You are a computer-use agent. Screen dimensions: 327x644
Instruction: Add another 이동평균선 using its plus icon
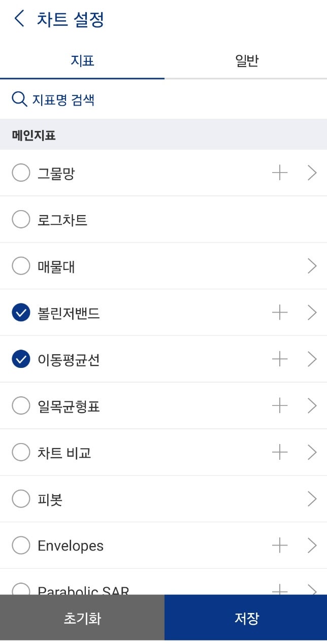[279, 359]
